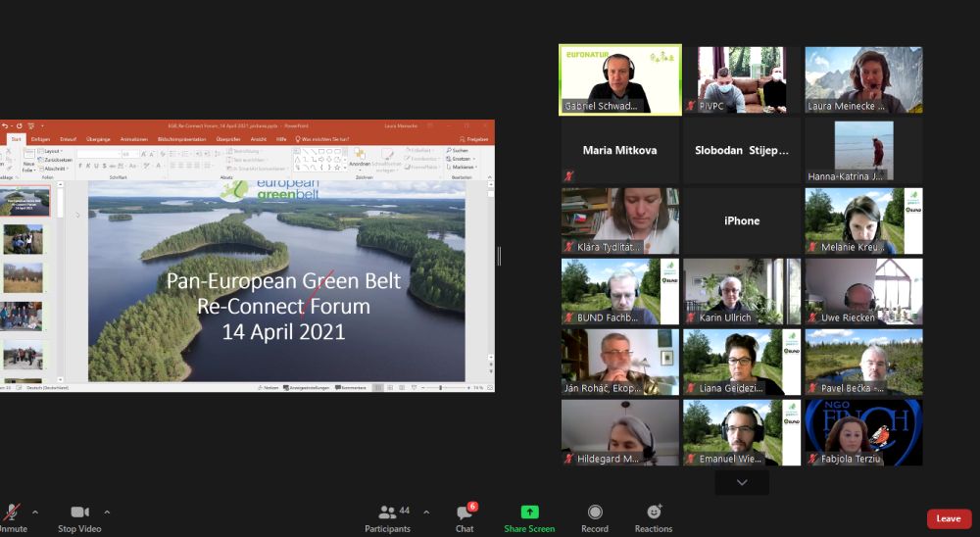Select Fabjola Terziu video tile
980x537 pixels.
863,432
